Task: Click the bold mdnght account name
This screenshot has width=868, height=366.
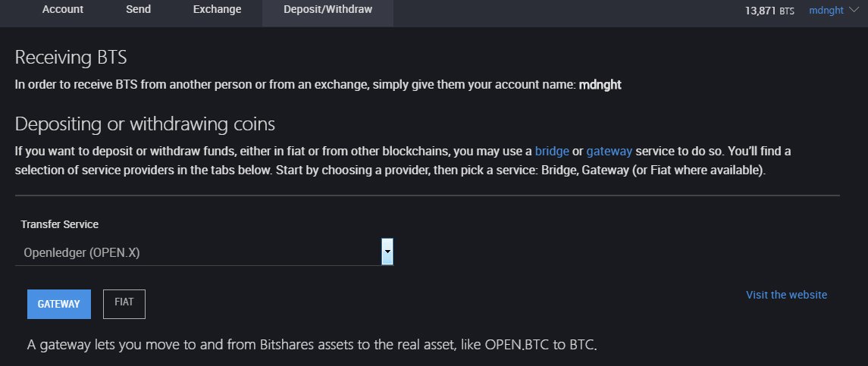Action: click(x=600, y=85)
